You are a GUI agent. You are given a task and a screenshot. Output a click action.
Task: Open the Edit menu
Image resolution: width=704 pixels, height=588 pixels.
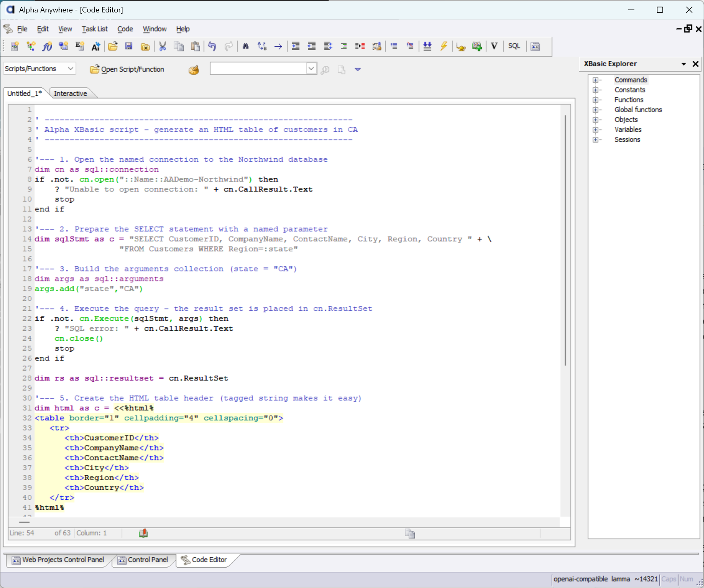tap(43, 29)
